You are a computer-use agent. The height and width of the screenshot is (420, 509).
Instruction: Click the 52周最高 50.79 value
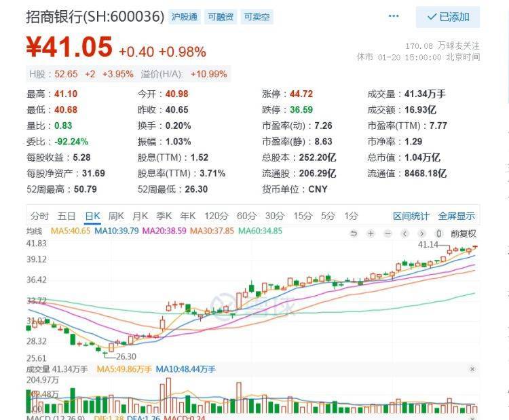86,189
